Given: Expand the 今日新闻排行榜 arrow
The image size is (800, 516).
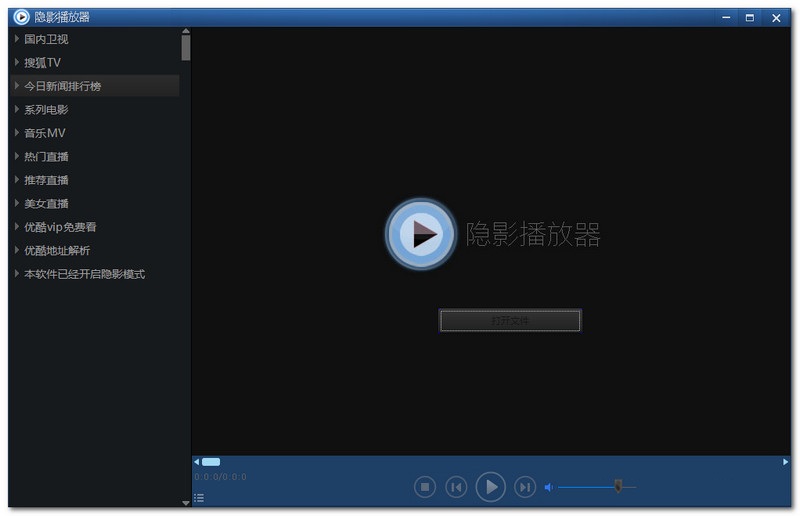Looking at the screenshot, I should pos(17,85).
